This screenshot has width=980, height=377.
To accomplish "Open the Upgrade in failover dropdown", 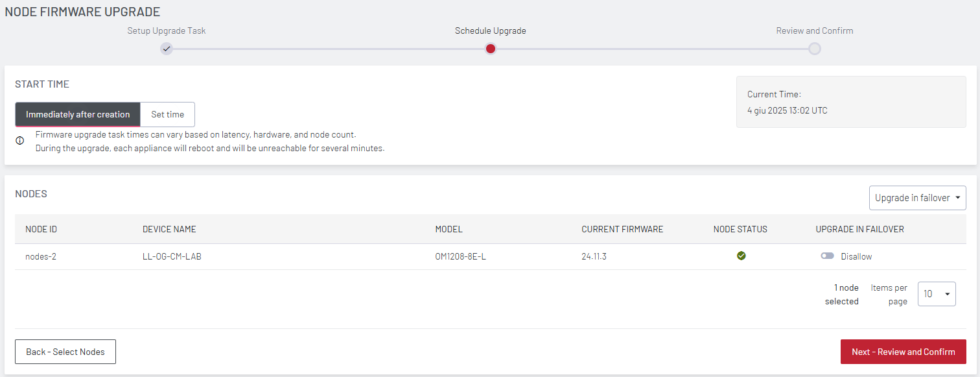I will (x=917, y=198).
